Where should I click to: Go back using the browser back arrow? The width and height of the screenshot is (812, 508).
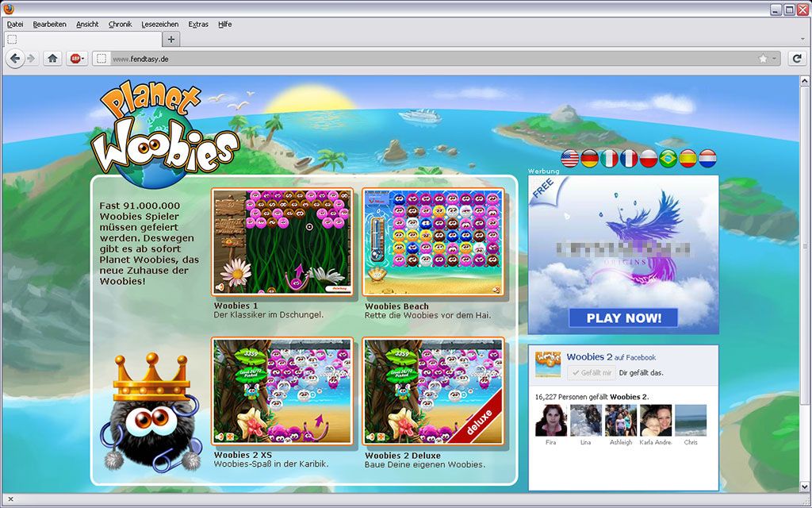click(15, 59)
